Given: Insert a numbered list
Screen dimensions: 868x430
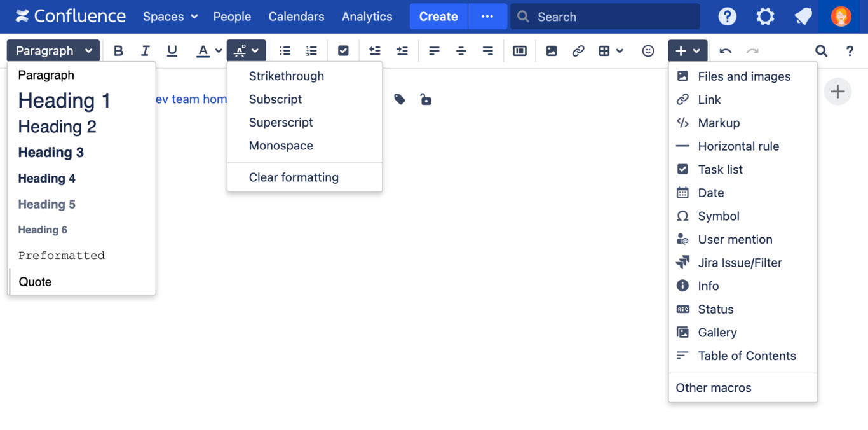Looking at the screenshot, I should pos(311,50).
